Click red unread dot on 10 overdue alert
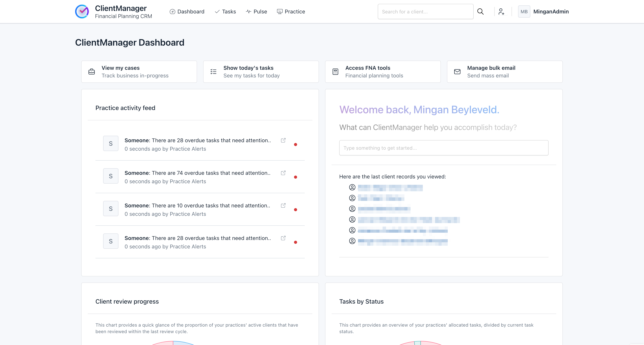Viewport: 644px width, 345px height. point(296,209)
